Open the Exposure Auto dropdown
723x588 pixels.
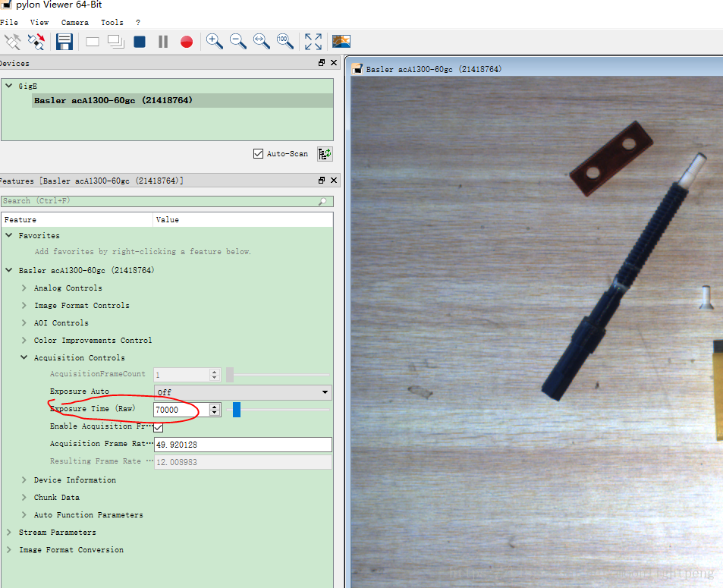coord(243,392)
